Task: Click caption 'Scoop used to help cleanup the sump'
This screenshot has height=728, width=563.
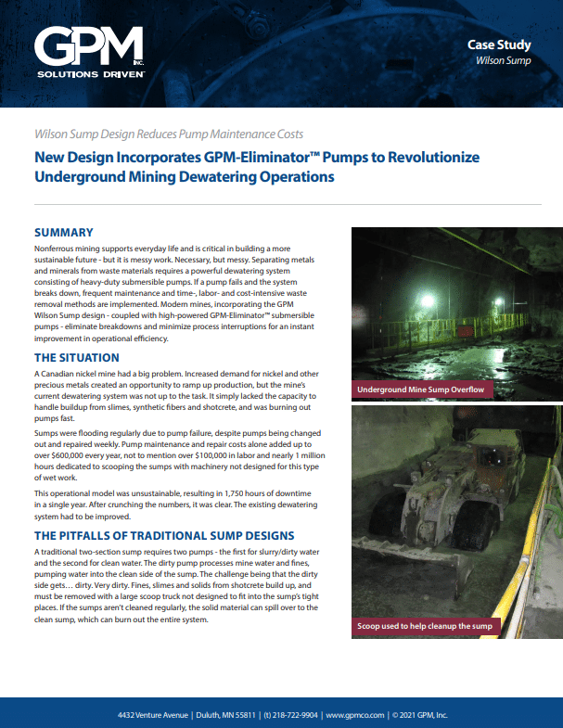Action: click(425, 626)
